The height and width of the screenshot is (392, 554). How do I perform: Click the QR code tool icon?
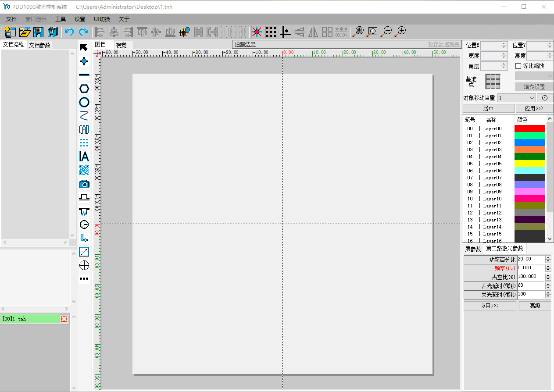84,170
